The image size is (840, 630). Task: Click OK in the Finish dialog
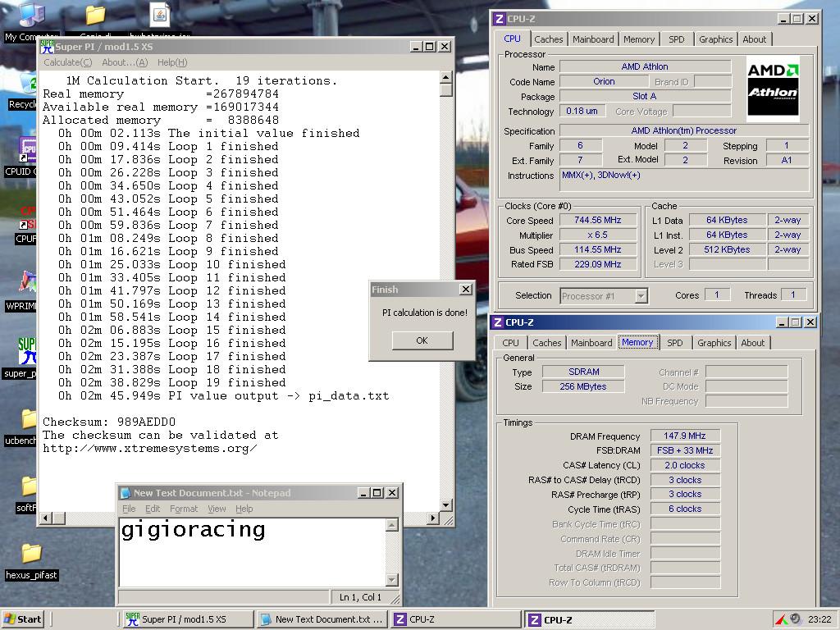coord(422,340)
